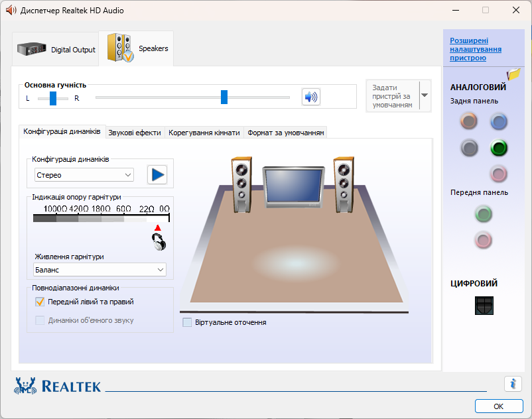Open Розширені налаштування пристрою link

(x=476, y=49)
